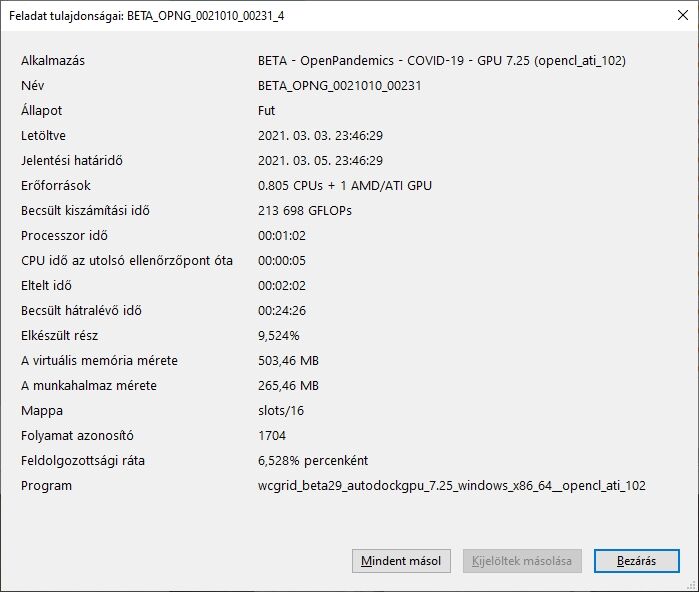The width and height of the screenshot is (699, 592).
Task: Select processor time 00:01:02
Action: point(282,235)
